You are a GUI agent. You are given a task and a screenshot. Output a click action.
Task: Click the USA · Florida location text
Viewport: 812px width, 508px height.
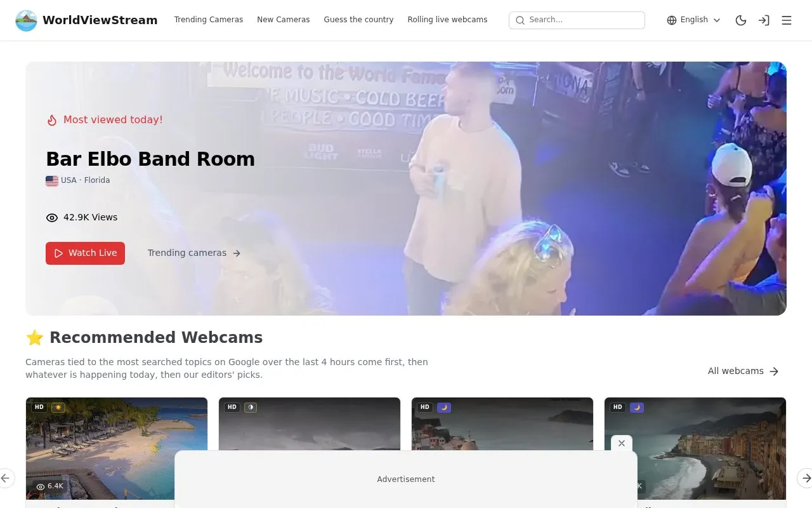tap(85, 180)
